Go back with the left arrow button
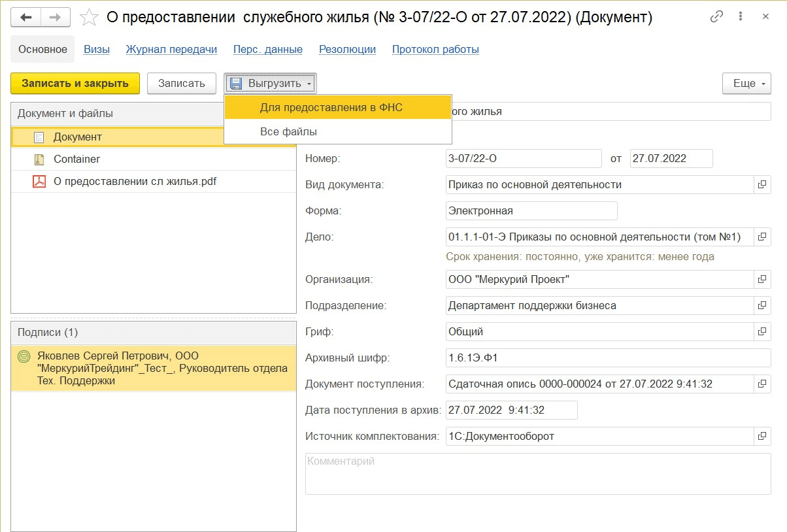This screenshot has height=532, width=787. click(x=27, y=18)
